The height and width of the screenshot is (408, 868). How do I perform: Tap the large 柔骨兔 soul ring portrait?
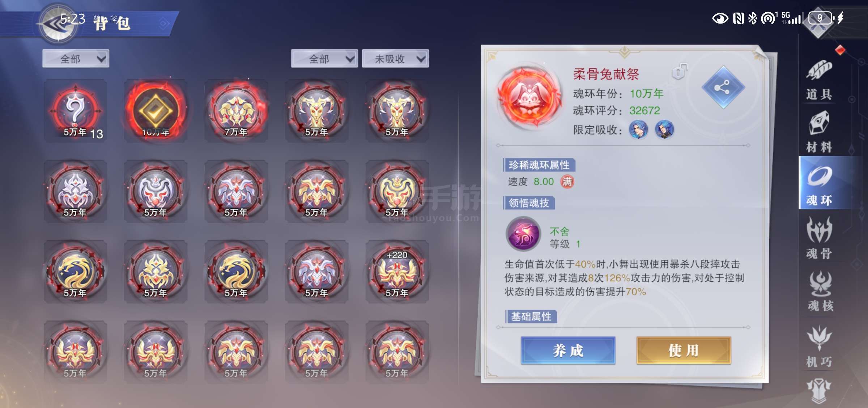[x=529, y=98]
